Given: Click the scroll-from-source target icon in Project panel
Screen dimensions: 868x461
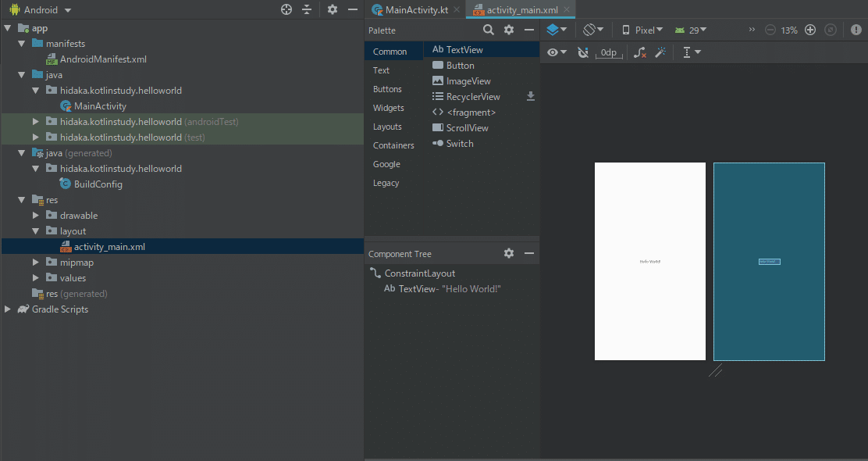Looking at the screenshot, I should (x=286, y=9).
